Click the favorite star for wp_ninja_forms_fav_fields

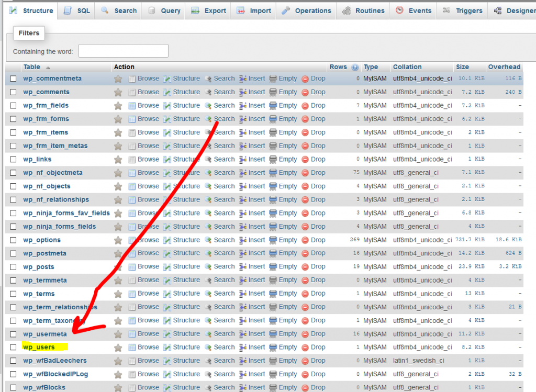coord(118,214)
